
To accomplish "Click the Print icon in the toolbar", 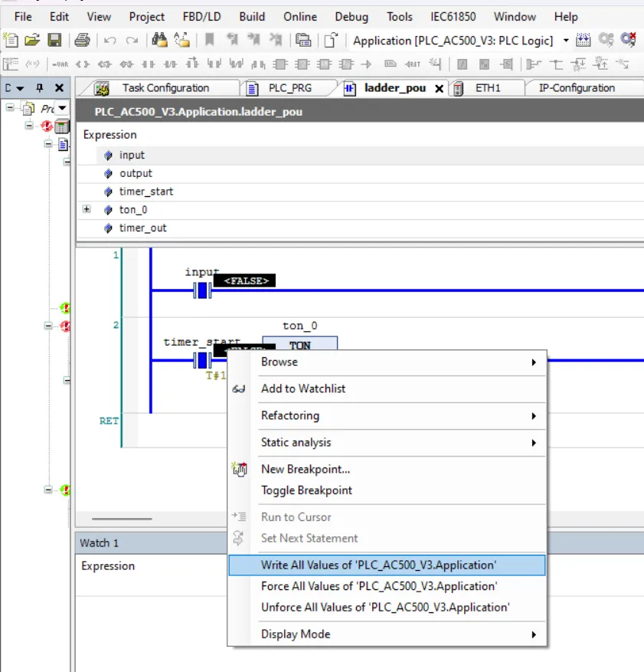I will coord(82,41).
